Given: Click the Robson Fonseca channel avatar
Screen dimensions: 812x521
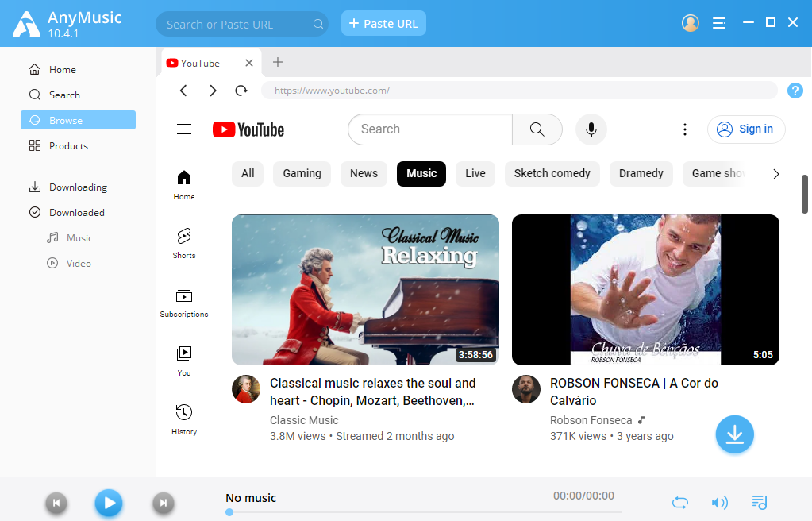Looking at the screenshot, I should [526, 389].
